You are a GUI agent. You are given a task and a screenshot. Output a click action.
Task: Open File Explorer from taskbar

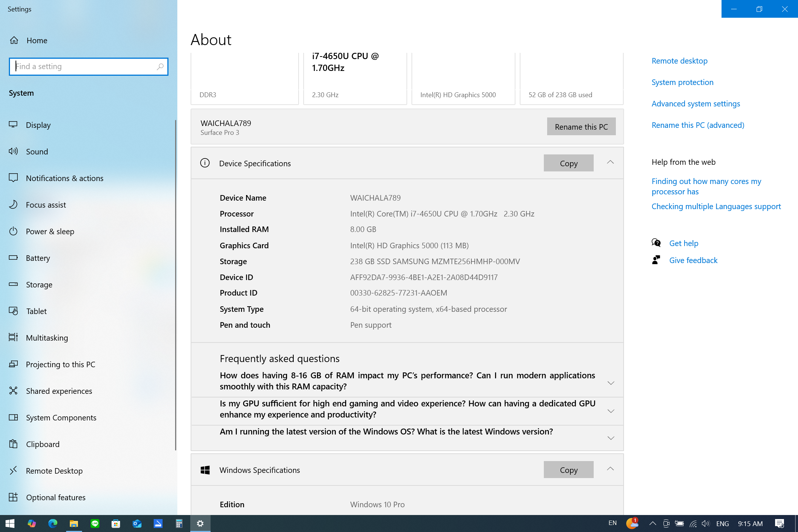coord(74,524)
